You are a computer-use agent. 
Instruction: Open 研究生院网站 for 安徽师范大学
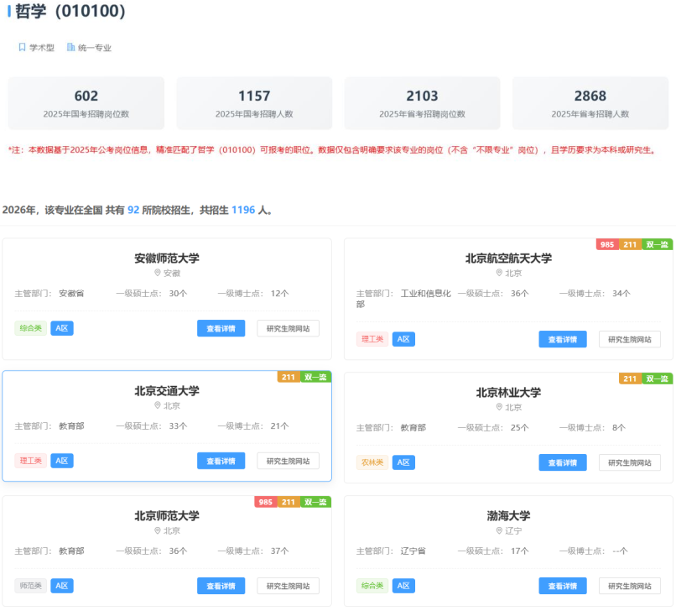pos(288,328)
